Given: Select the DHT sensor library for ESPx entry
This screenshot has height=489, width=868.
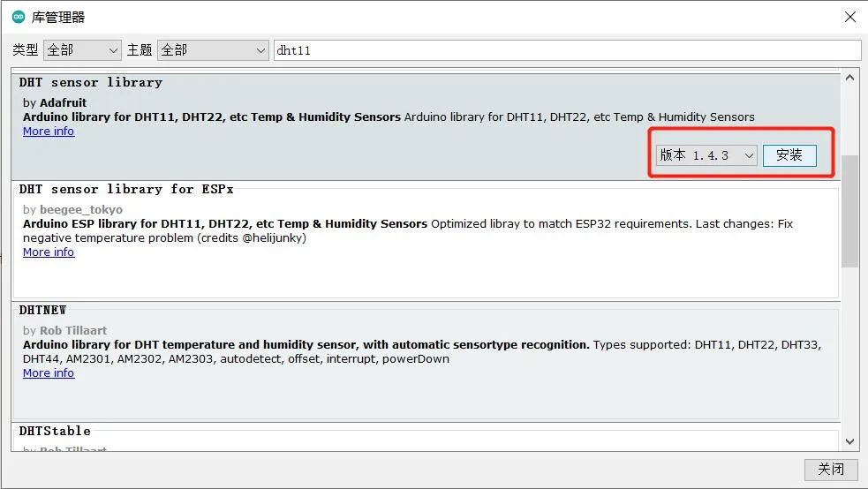Looking at the screenshot, I should [126, 189].
